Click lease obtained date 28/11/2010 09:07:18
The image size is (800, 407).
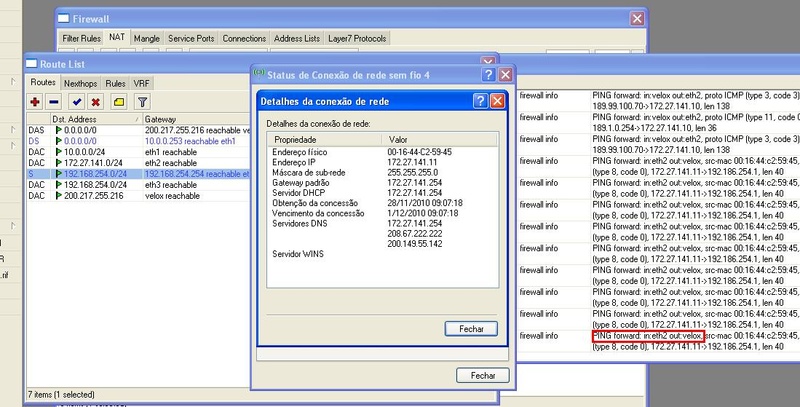pyautogui.click(x=425, y=203)
